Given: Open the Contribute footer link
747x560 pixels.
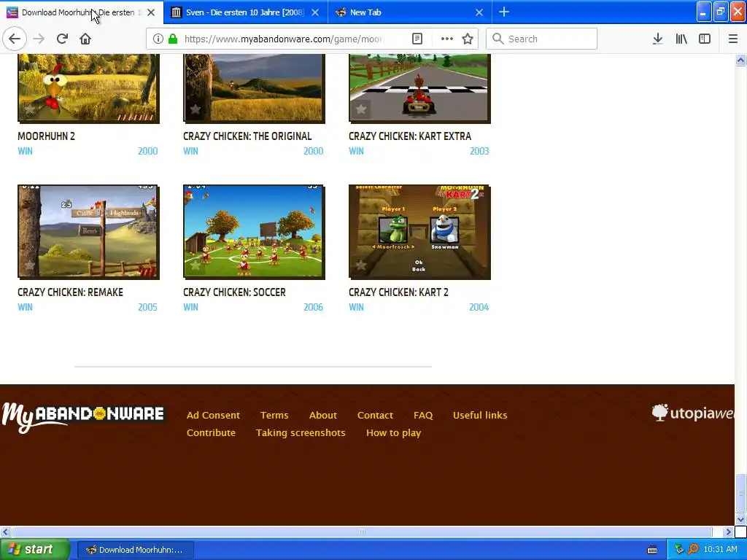Looking at the screenshot, I should tap(211, 433).
